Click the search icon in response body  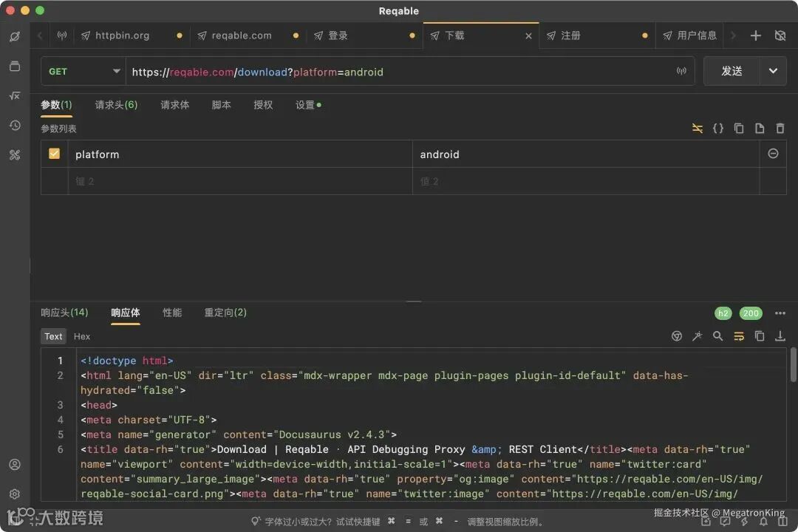point(718,336)
